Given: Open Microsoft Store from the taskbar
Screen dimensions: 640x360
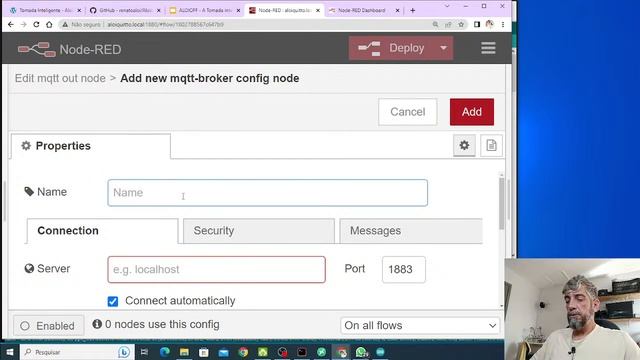Looking at the screenshot, I should (204, 352).
